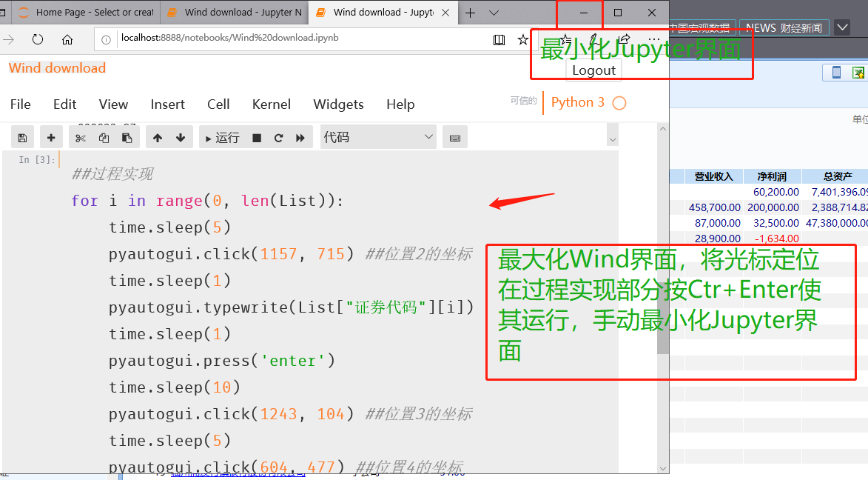Viewport: 868px width, 480px height.
Task: Click the Logout button
Action: [593, 70]
